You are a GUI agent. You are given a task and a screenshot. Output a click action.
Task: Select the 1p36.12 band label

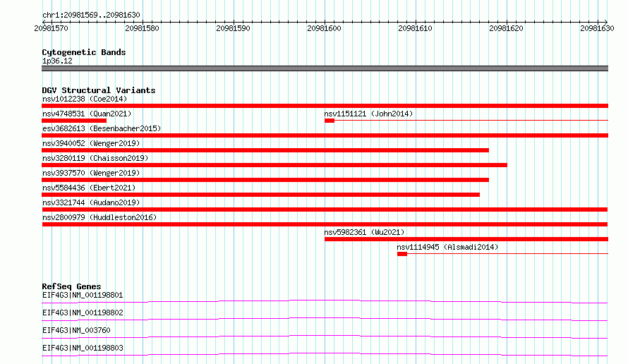coord(57,61)
